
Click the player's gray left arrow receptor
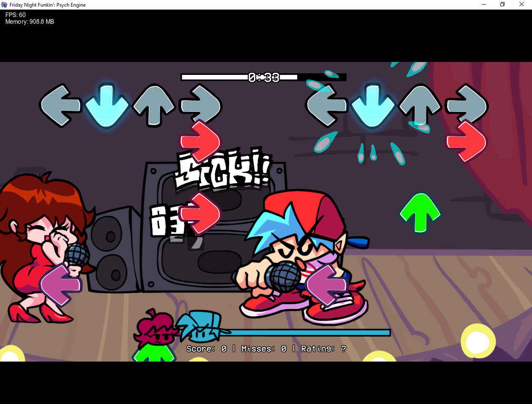(x=326, y=106)
